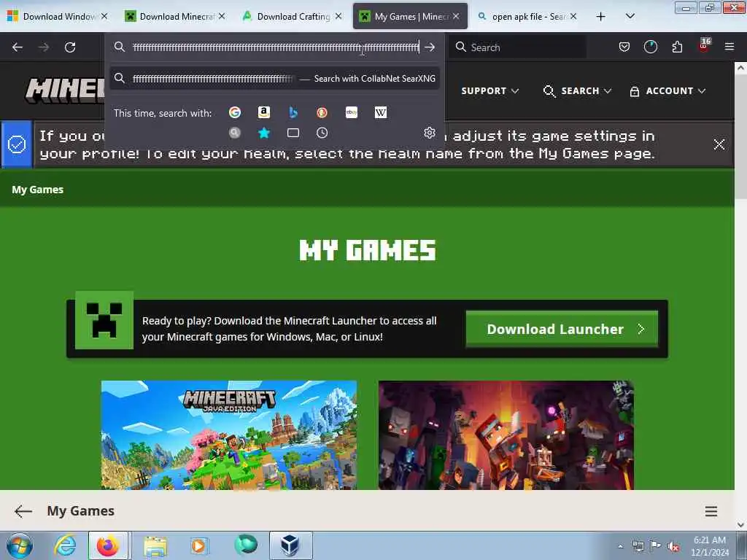
Task: Search this time with Wikipedia icon
Action: tap(381, 112)
